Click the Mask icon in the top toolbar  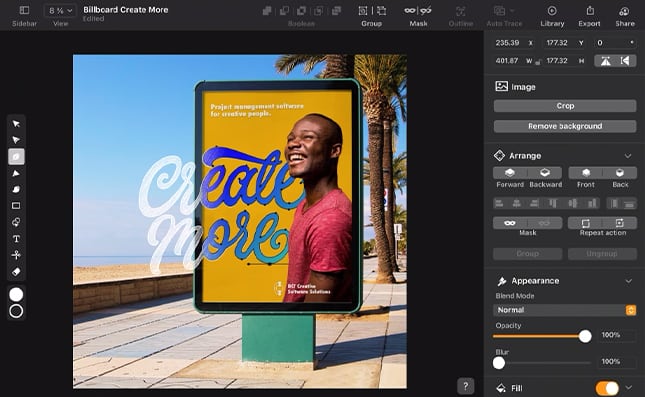tap(410, 11)
